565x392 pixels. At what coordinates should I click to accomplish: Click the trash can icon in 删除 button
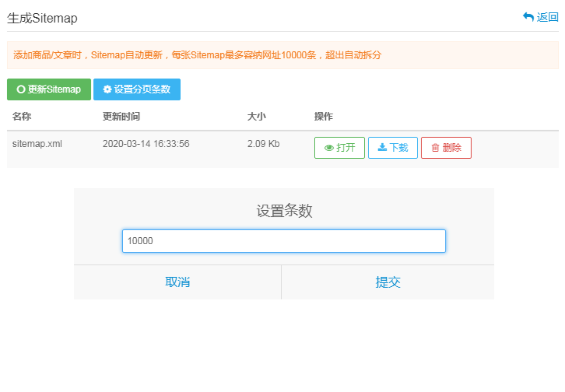pos(435,148)
